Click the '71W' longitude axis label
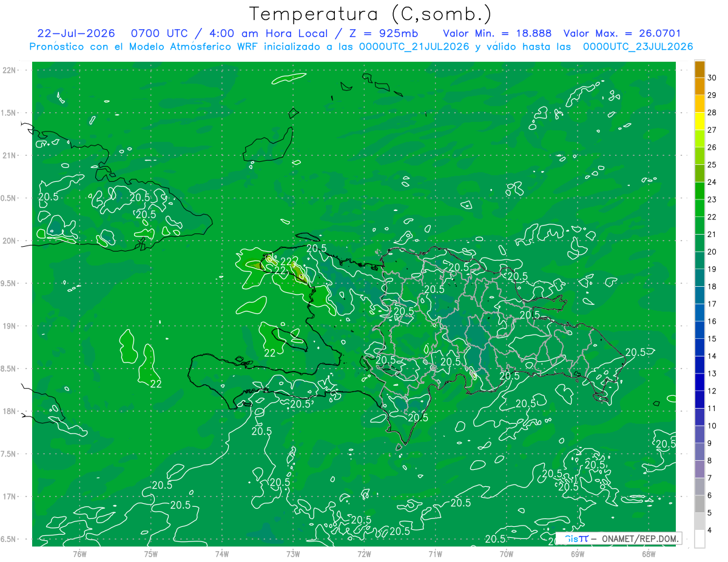728x562 pixels. (x=435, y=554)
